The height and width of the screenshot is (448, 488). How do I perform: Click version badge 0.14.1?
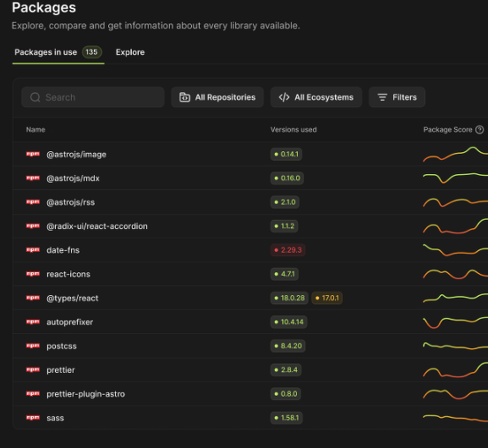286,154
